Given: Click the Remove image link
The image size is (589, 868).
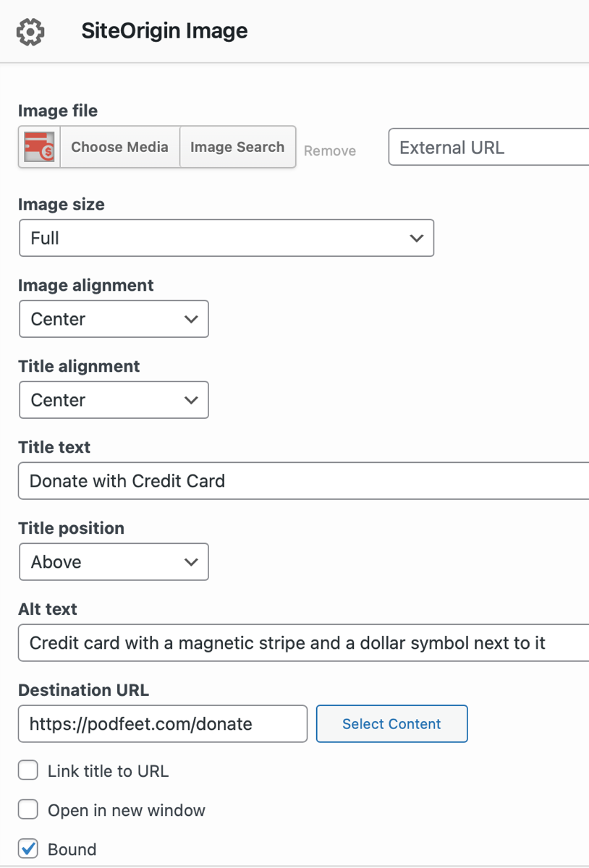Looking at the screenshot, I should (330, 150).
